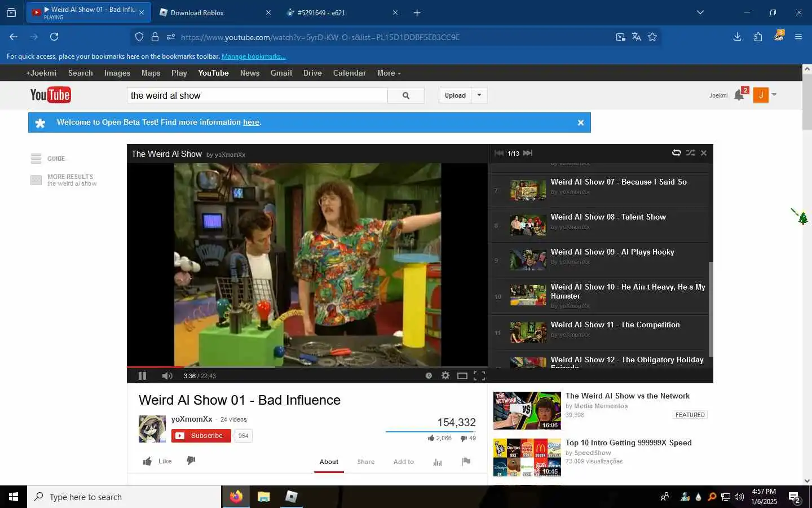The image size is (812, 508).
Task: Open the notifications bell icon
Action: point(739,95)
